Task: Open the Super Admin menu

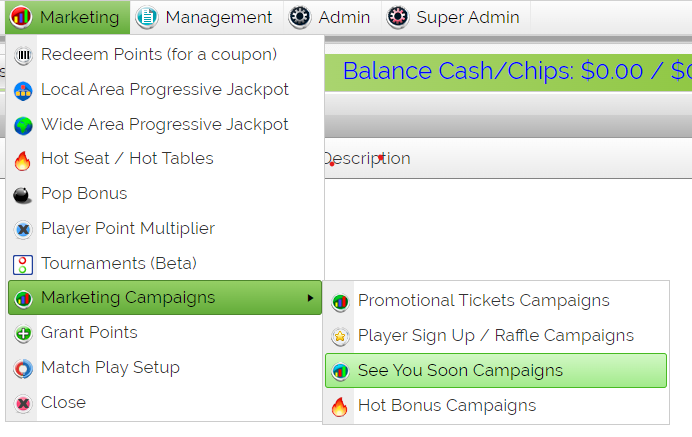Action: [x=455, y=17]
